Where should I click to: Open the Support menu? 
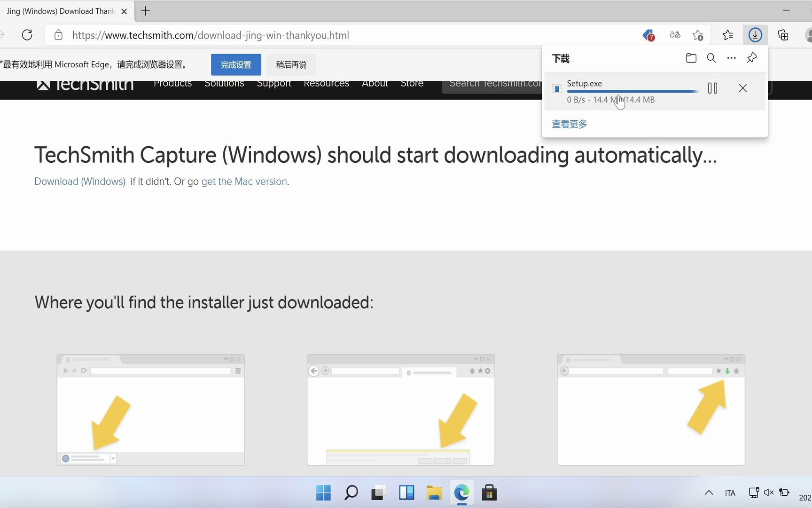coord(274,84)
